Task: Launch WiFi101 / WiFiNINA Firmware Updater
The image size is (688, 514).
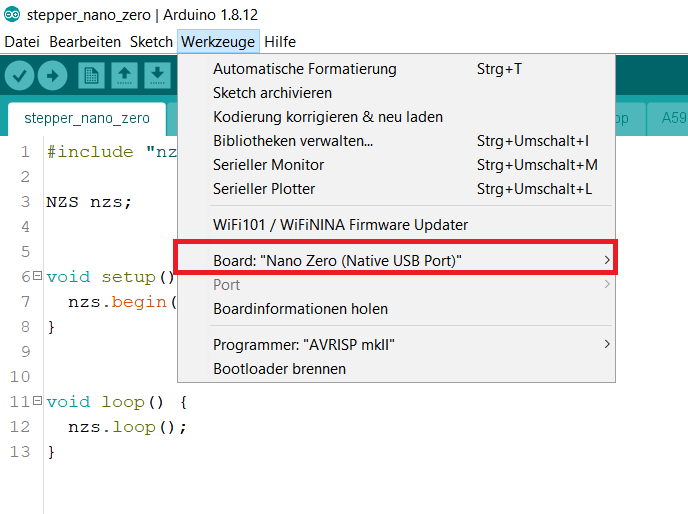Action: pos(396,225)
